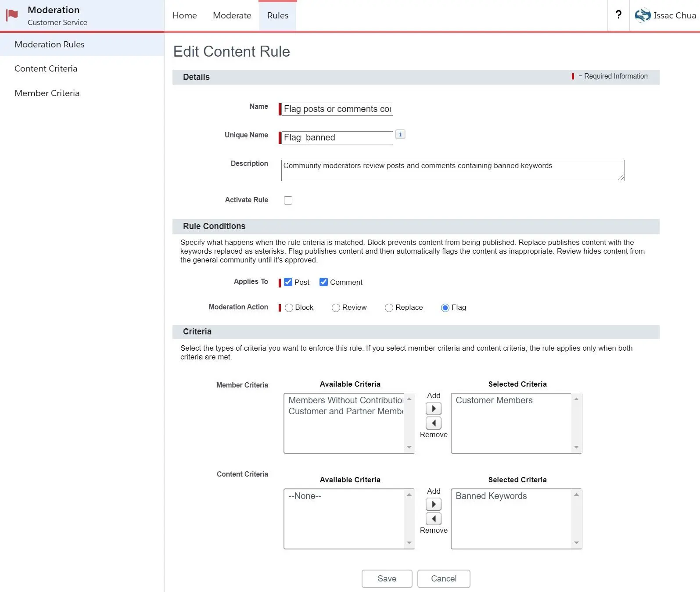
Task: Open Moderation Rules in sidebar
Action: click(x=82, y=44)
